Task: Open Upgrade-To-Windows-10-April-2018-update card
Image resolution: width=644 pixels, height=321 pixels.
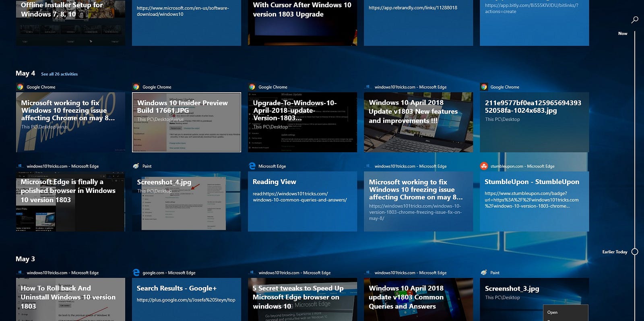Action: [x=302, y=122]
